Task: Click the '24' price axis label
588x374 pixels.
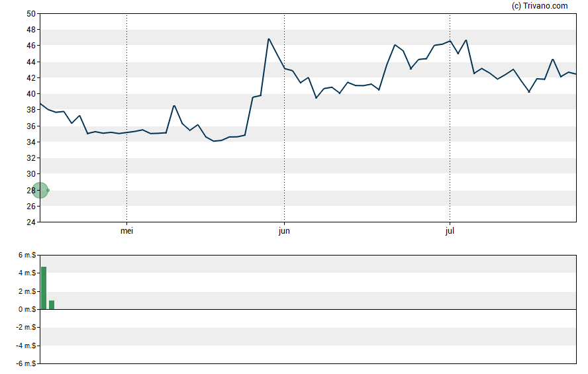Action: tap(30, 222)
